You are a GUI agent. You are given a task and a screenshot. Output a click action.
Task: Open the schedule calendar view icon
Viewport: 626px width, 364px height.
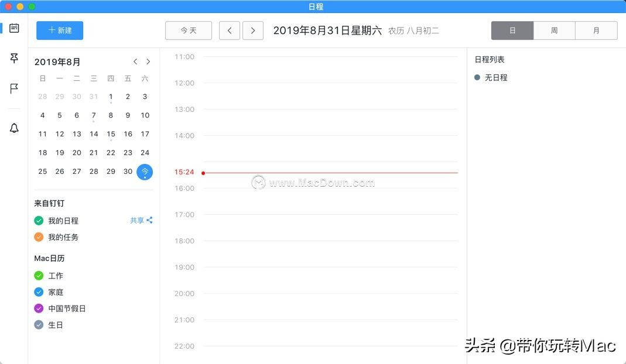coord(14,27)
